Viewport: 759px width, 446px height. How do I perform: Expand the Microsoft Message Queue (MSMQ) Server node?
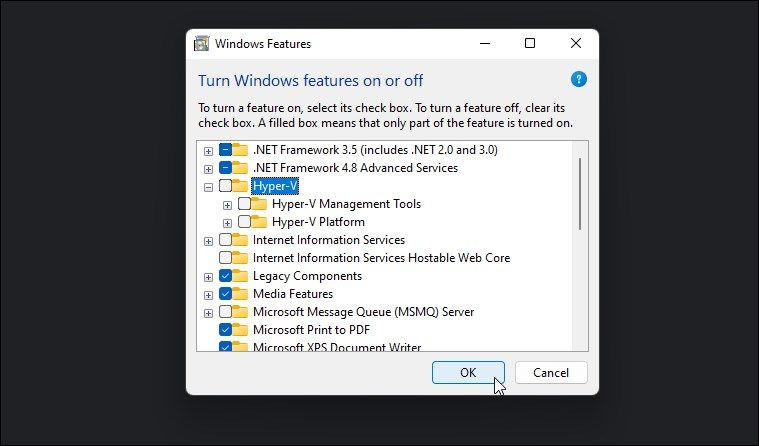[x=208, y=312]
